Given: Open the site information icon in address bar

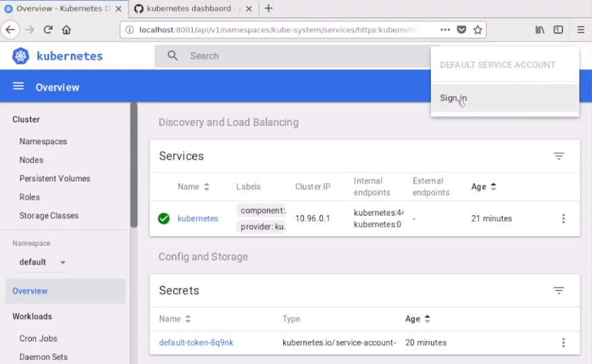Looking at the screenshot, I should (x=129, y=30).
